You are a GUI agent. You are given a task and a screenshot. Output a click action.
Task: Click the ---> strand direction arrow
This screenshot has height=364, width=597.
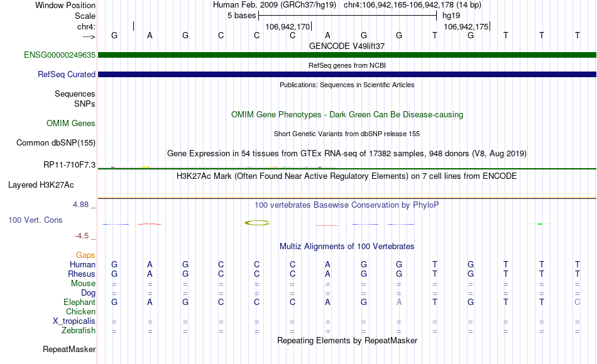click(x=89, y=36)
